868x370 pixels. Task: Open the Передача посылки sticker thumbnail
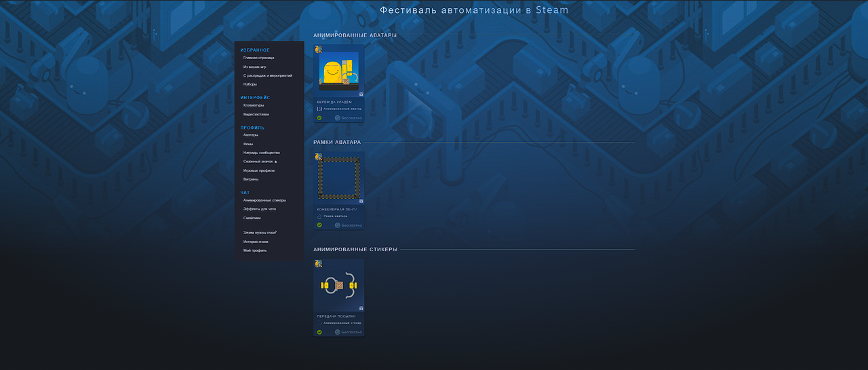coord(338,285)
